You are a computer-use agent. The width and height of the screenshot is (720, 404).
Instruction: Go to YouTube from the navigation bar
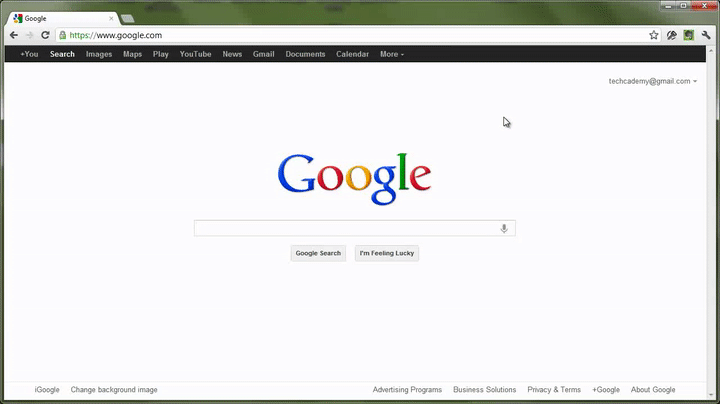(x=195, y=54)
